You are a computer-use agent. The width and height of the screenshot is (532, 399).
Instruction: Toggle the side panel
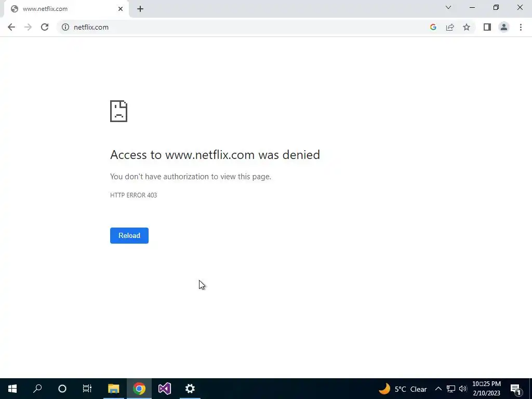(x=487, y=27)
